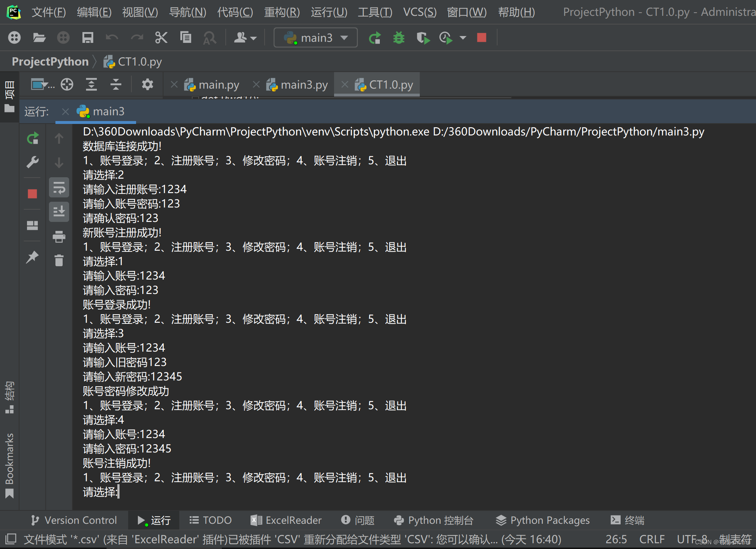756x549 pixels.
Task: Click Collapse All icon in project toolbar
Action: (116, 85)
